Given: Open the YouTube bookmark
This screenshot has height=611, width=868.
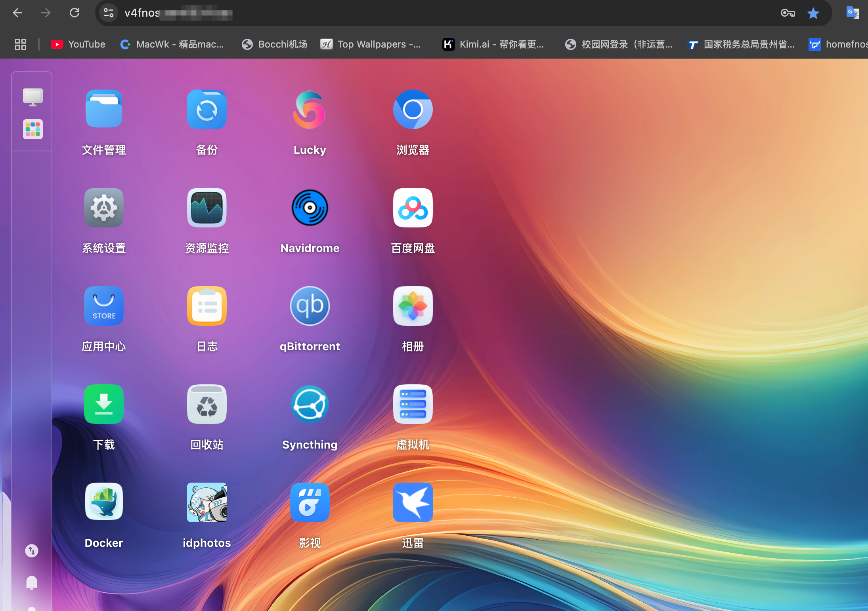Looking at the screenshot, I should coord(78,44).
